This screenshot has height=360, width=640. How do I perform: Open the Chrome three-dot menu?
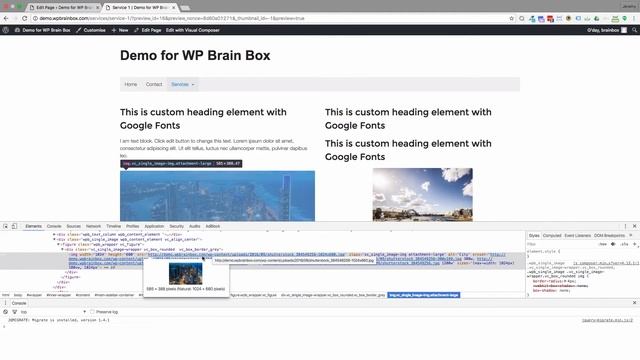[634, 18]
